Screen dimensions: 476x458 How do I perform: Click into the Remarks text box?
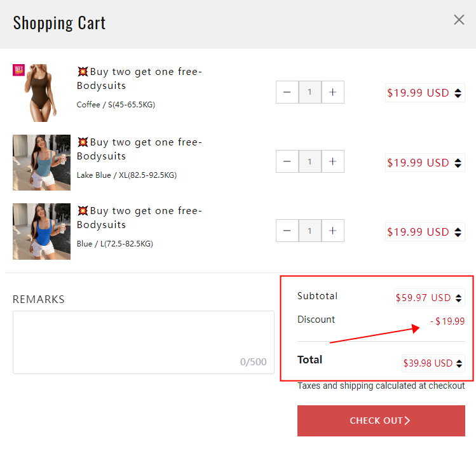coord(143,342)
